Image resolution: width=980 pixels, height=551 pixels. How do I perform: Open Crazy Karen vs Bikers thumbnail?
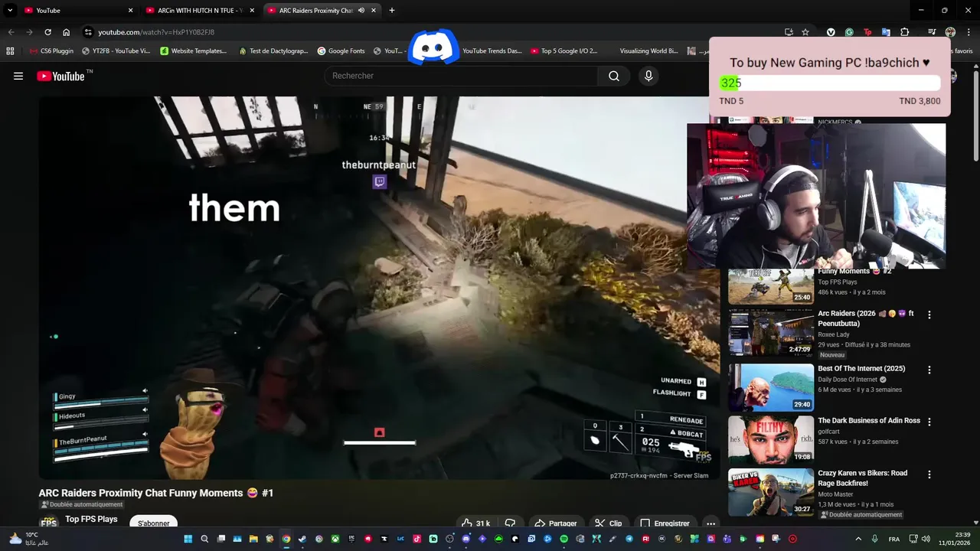770,492
